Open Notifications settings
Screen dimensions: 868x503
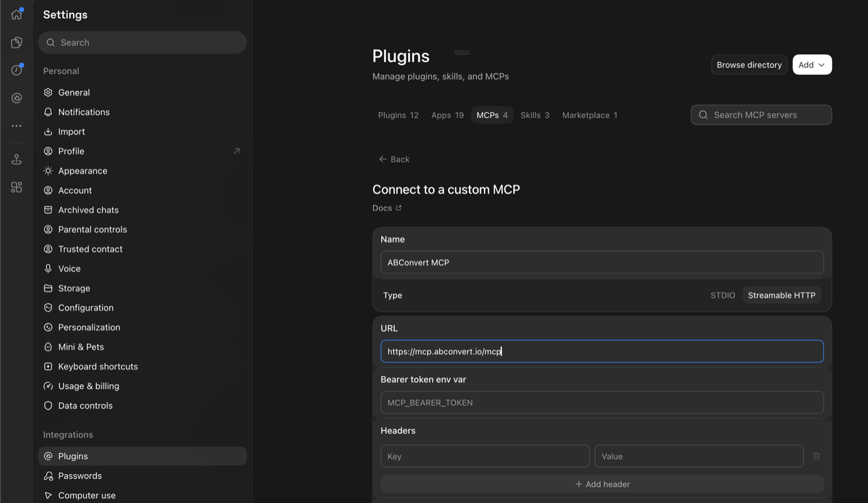(142, 112)
